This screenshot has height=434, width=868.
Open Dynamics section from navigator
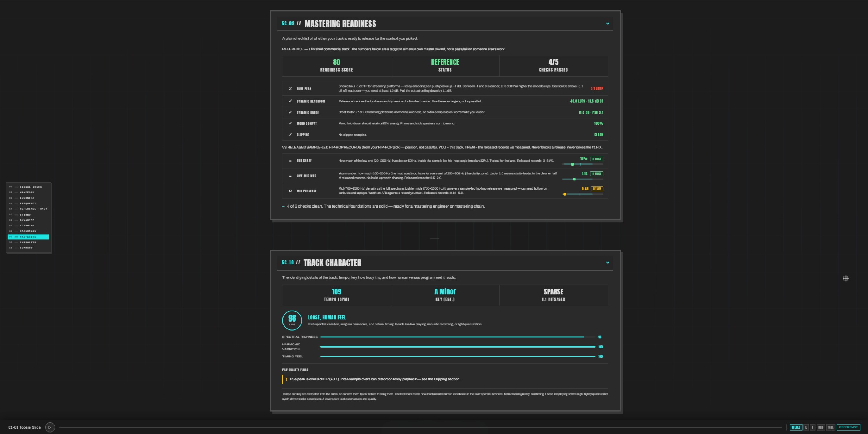[28, 220]
